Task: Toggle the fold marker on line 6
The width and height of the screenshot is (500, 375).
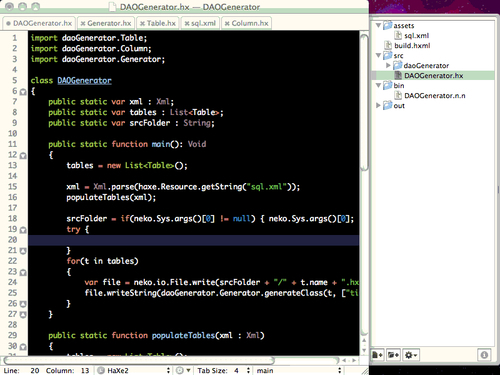Action: point(23,92)
